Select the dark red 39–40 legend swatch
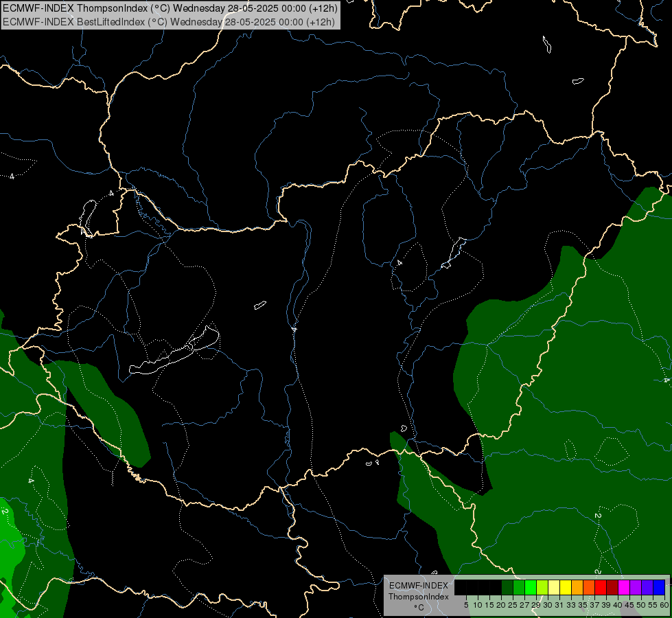Image resolution: width=672 pixels, height=618 pixels. coord(612,587)
